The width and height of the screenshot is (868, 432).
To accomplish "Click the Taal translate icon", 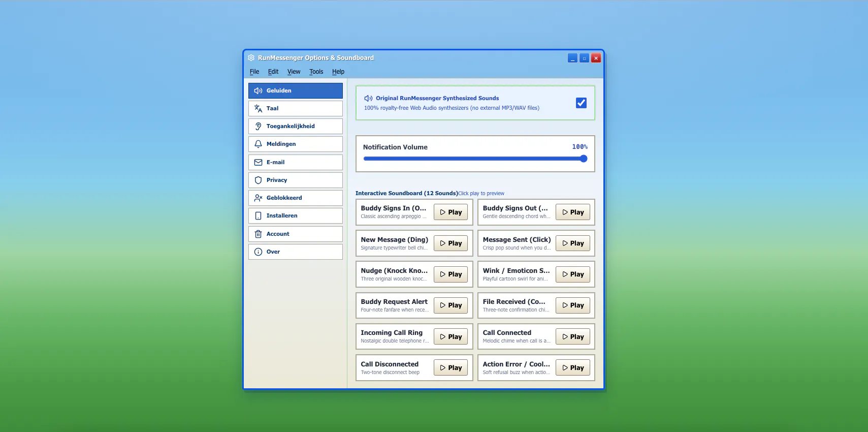I will (x=258, y=108).
